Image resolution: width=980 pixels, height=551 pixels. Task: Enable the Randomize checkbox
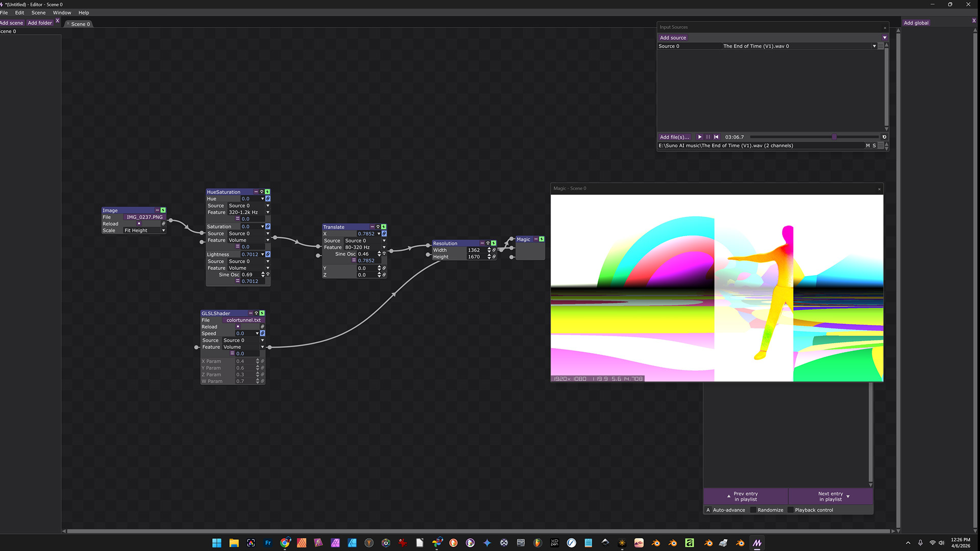pyautogui.click(x=753, y=510)
